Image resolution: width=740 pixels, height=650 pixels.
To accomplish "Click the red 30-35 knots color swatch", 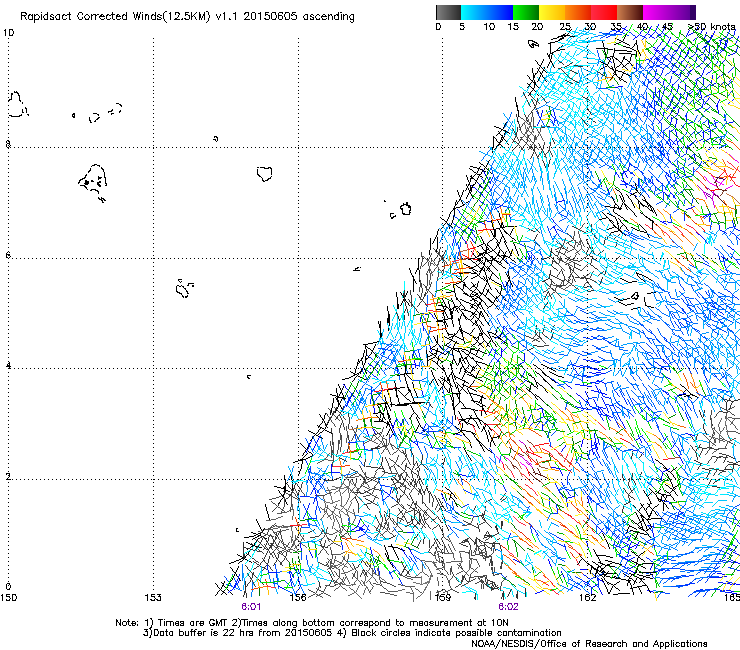I will [604, 12].
